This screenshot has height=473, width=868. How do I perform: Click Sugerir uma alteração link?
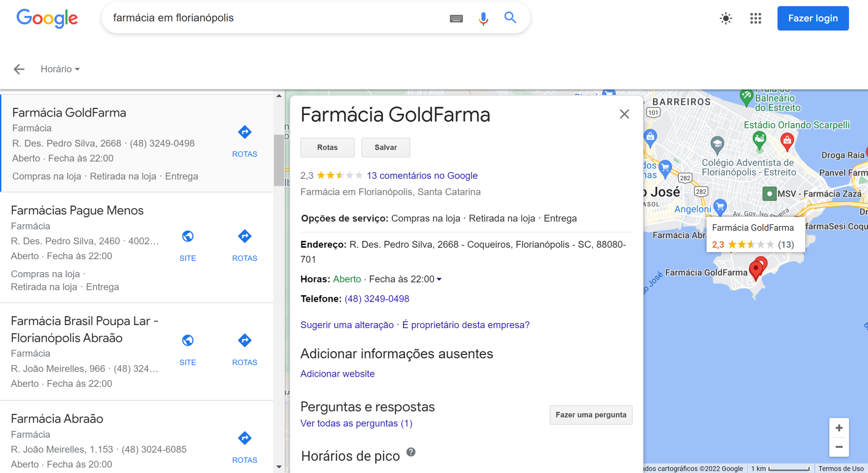347,325
